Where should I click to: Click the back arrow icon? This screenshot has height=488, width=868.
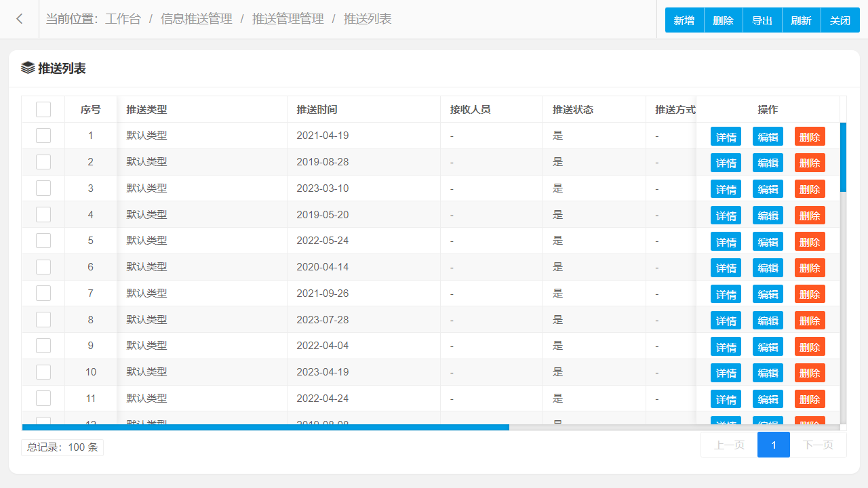click(20, 19)
